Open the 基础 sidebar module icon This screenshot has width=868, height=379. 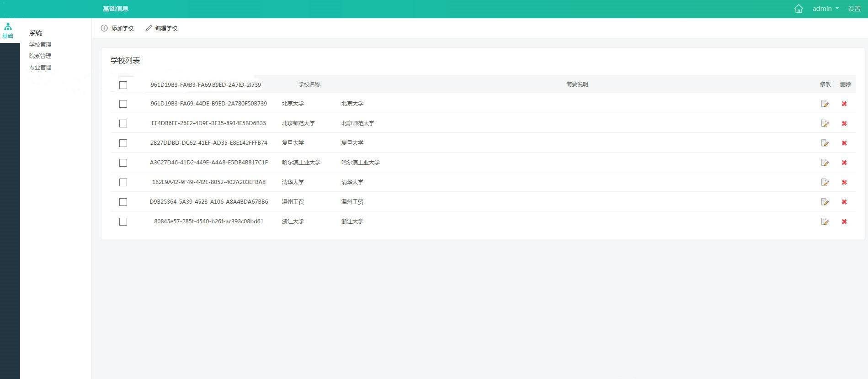[8, 31]
